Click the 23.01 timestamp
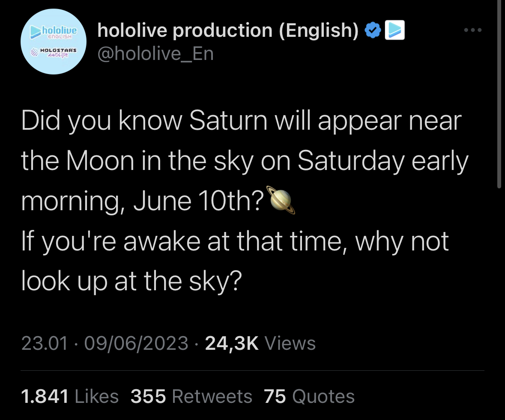Screen dimensions: 505x420 pyautogui.click(x=45, y=343)
